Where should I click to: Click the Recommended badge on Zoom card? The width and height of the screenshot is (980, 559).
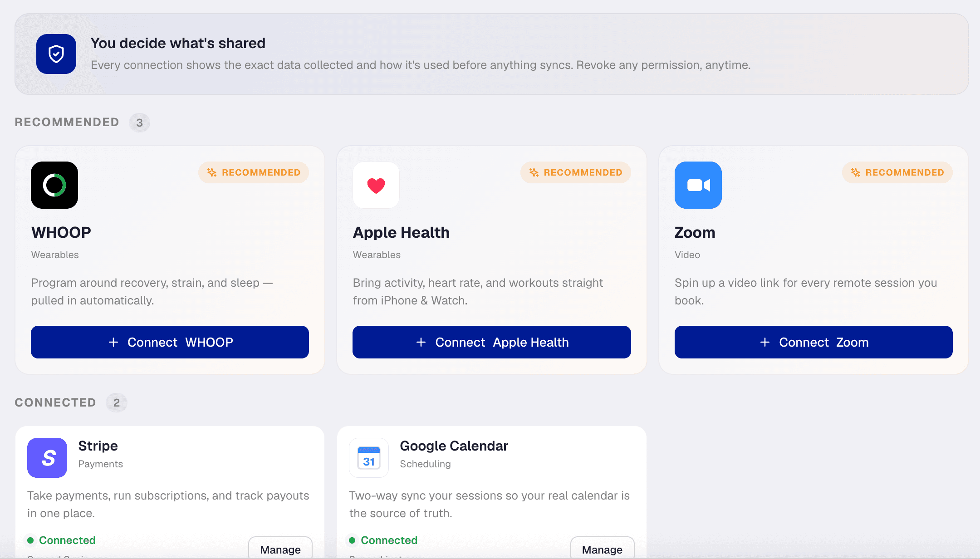(897, 172)
